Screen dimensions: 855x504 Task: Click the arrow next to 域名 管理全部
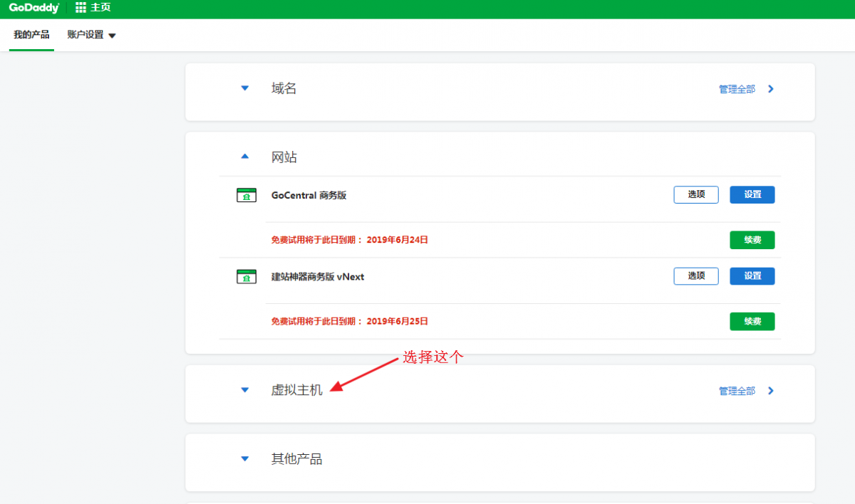(770, 88)
